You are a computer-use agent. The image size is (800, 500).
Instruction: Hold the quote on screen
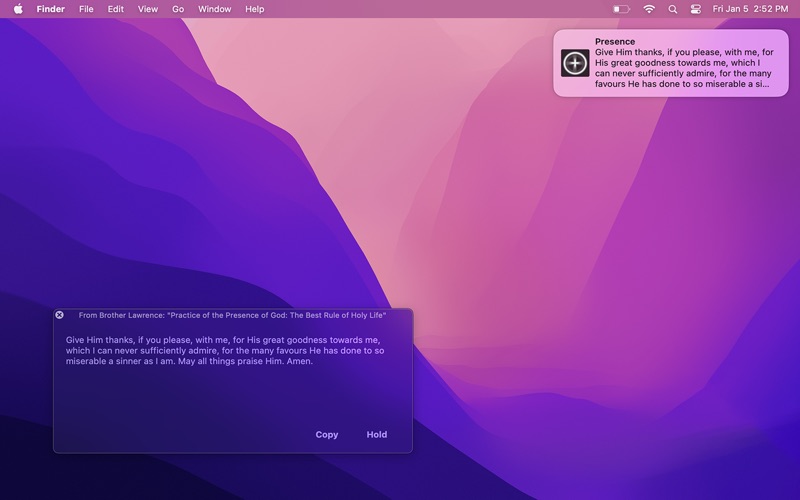tap(377, 435)
